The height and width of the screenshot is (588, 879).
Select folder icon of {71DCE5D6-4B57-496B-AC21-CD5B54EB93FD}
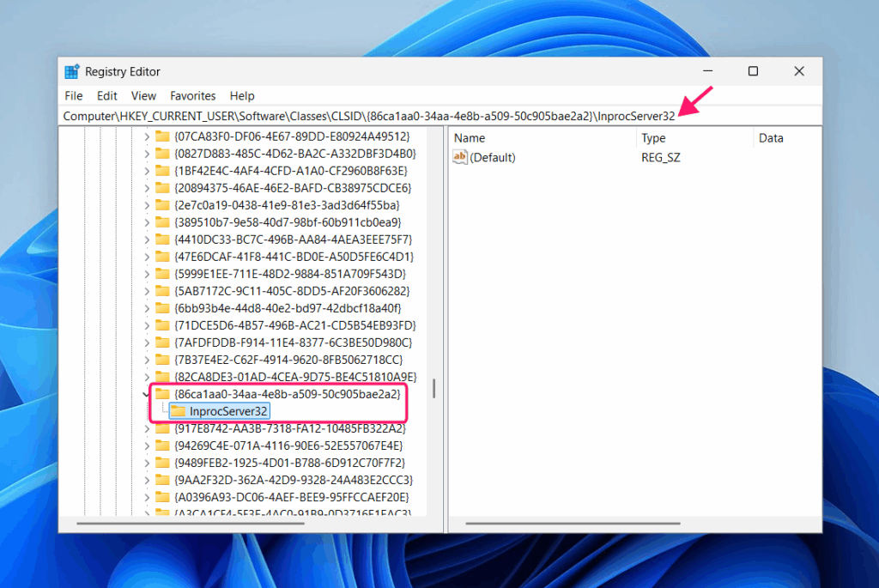click(162, 325)
